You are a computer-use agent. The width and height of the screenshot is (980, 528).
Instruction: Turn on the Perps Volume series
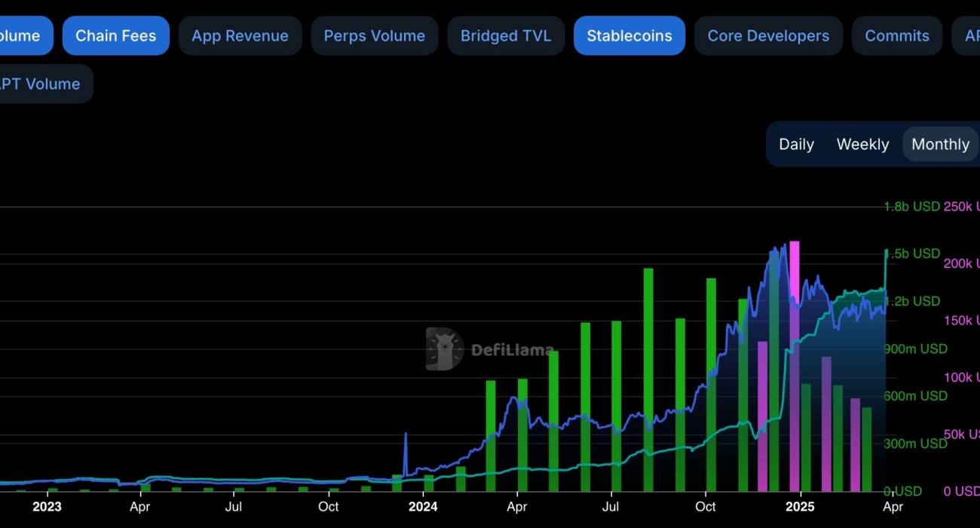coord(374,35)
